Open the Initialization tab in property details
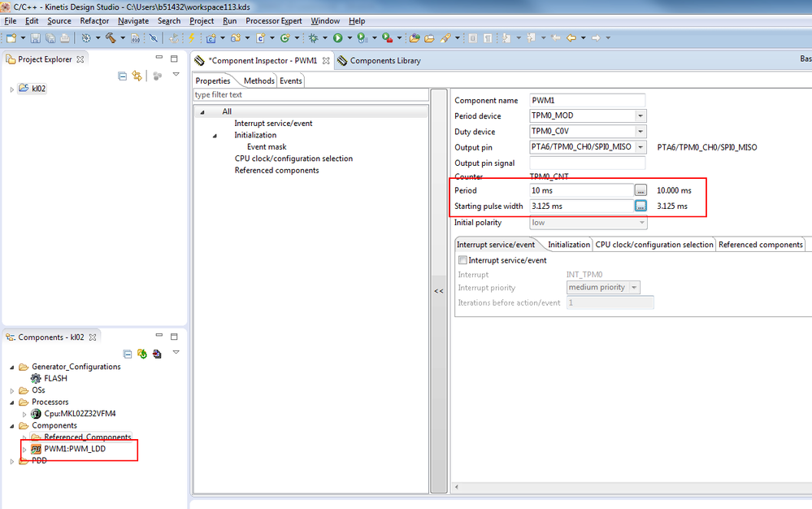 click(x=569, y=245)
